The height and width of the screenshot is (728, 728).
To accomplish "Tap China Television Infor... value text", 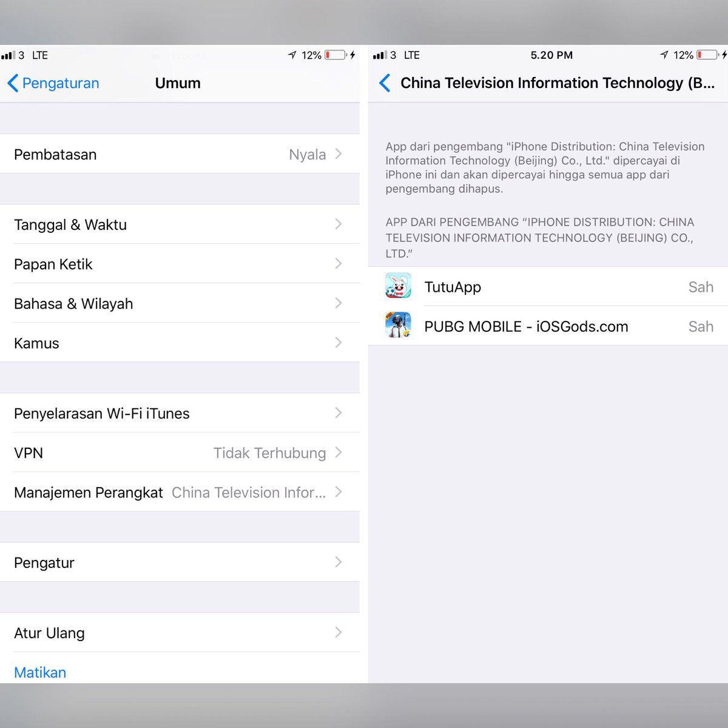I will point(249,493).
